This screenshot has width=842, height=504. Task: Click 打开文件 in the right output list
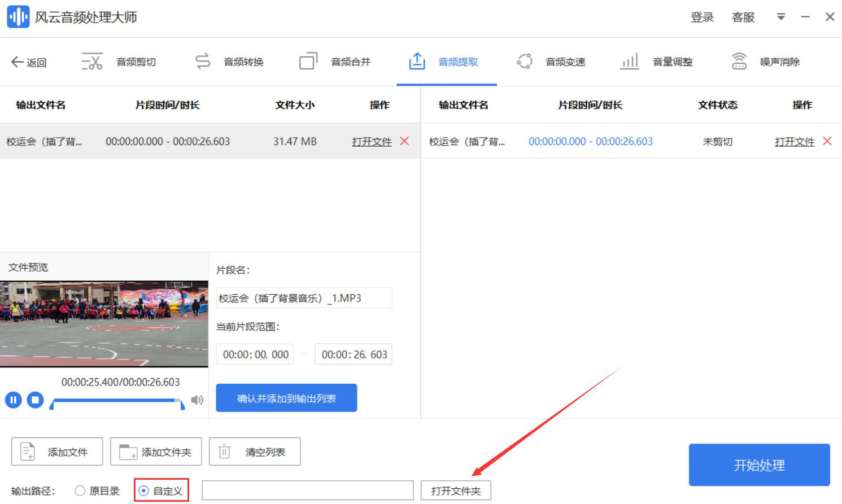pos(795,142)
